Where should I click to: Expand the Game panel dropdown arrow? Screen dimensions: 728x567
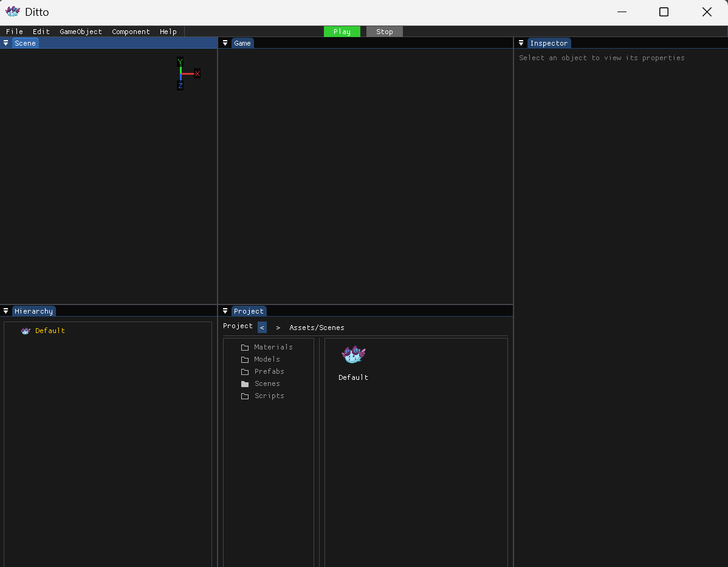(x=225, y=43)
